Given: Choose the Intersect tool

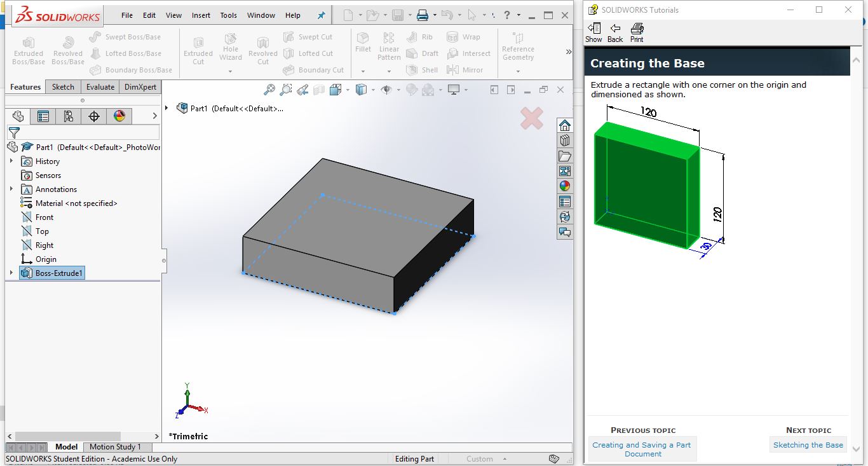Looking at the screenshot, I should (x=469, y=53).
